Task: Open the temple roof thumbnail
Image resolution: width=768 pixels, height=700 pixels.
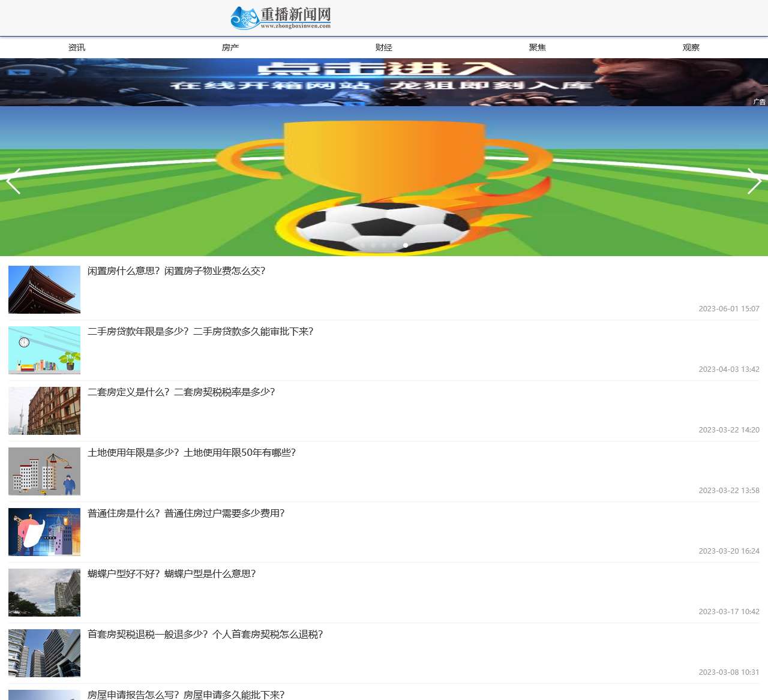Action: 44,290
